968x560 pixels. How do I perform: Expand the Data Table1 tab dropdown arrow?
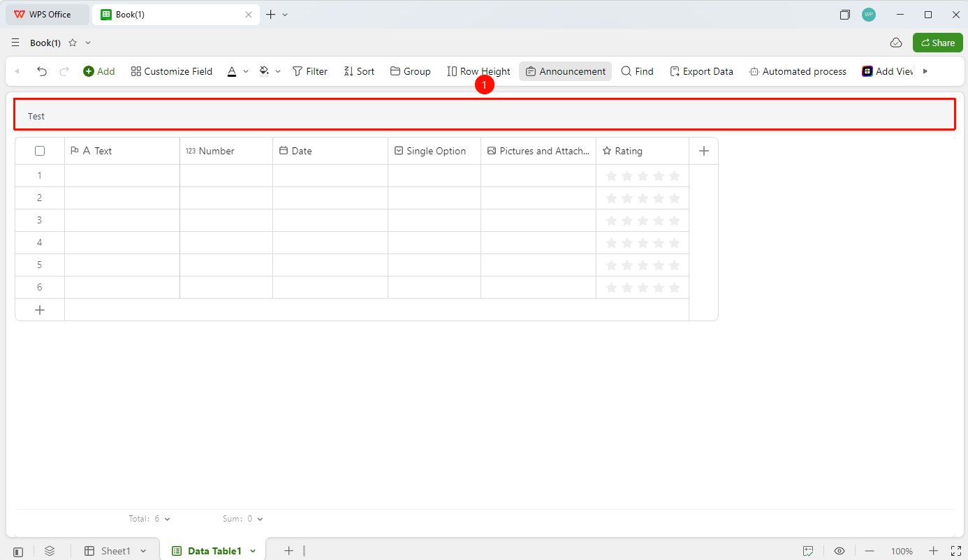pyautogui.click(x=253, y=551)
